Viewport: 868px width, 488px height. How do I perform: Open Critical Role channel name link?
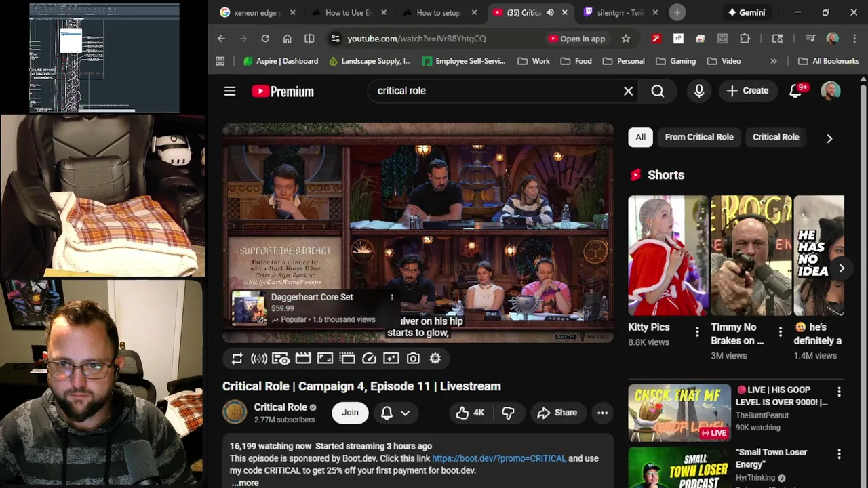point(280,407)
